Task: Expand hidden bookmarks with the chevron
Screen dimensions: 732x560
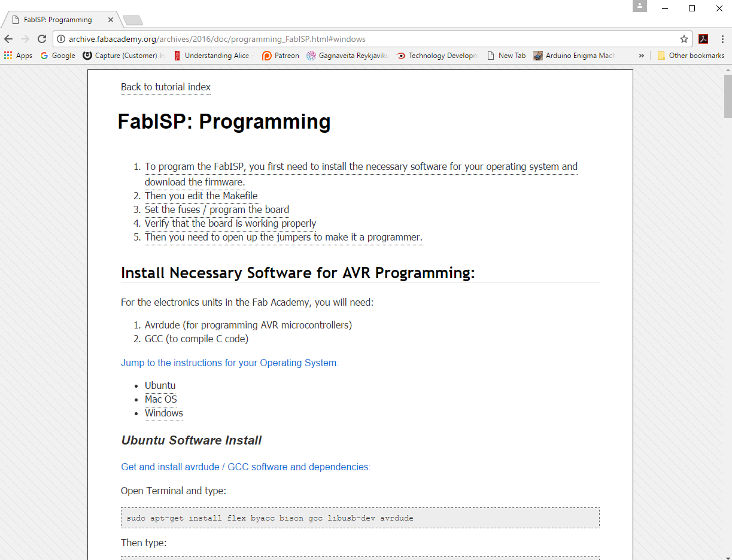Action: [x=642, y=56]
